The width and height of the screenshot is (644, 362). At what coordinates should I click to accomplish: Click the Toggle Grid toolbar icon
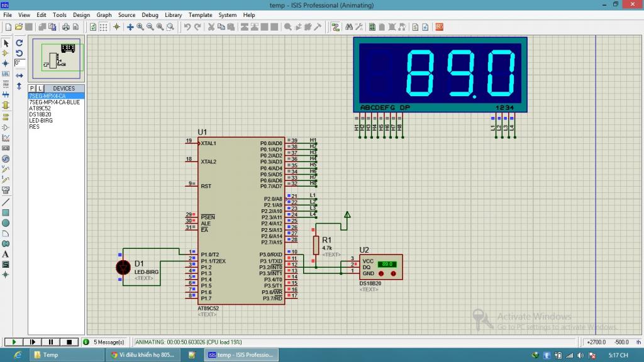[x=103, y=27]
